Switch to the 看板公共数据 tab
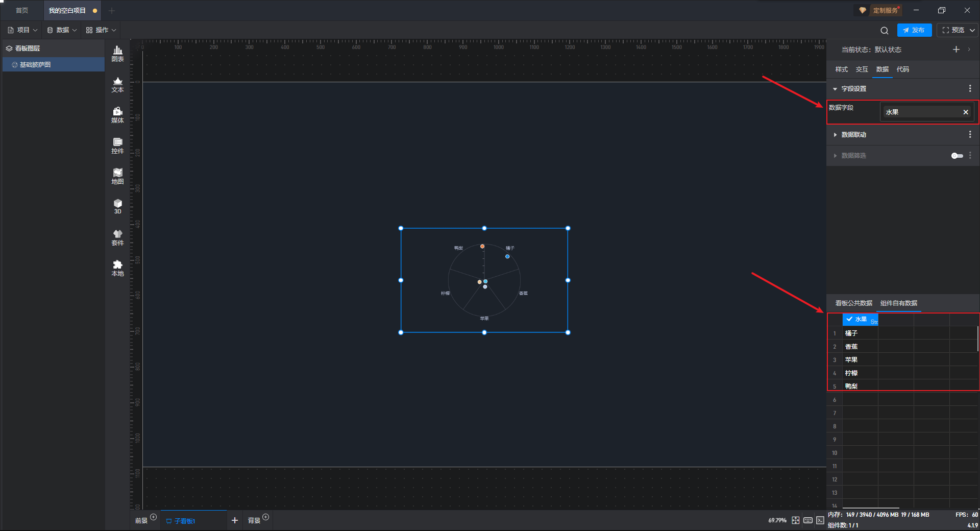Viewport: 980px width, 531px height. [x=853, y=303]
